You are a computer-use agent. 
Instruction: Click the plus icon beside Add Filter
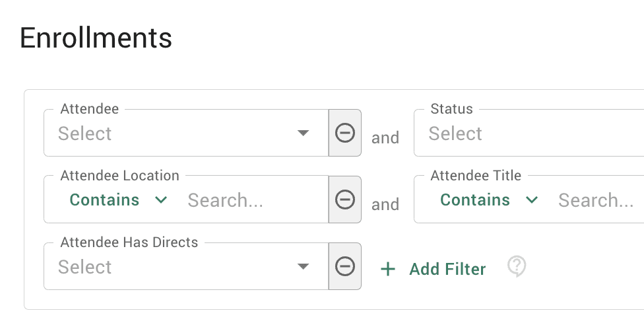tap(388, 269)
